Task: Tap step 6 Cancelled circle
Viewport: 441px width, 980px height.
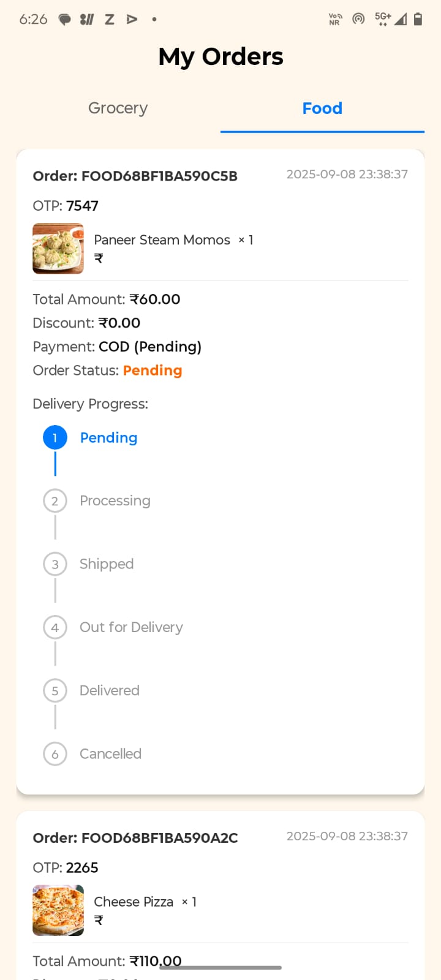Action: point(55,754)
